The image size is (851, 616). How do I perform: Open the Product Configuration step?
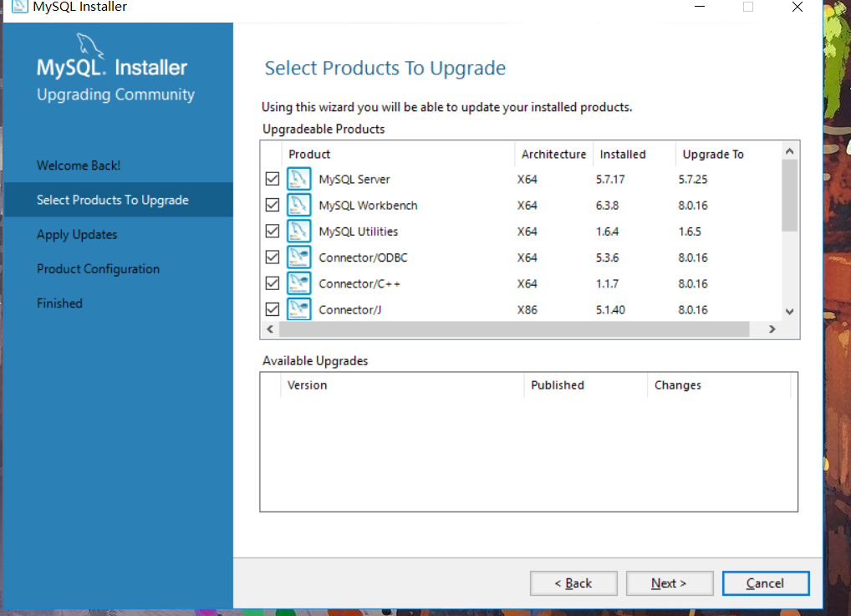coord(98,268)
